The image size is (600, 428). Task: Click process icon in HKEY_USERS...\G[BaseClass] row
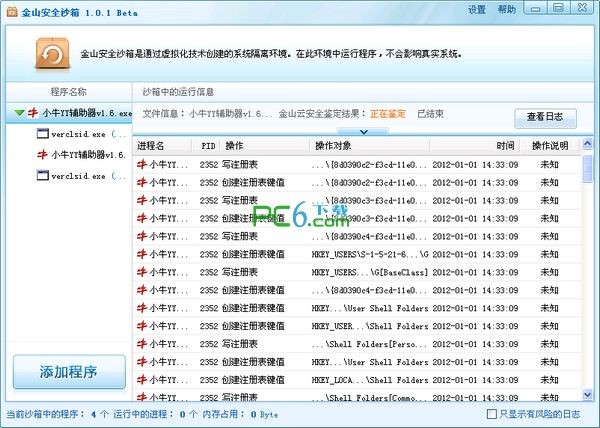(x=142, y=272)
